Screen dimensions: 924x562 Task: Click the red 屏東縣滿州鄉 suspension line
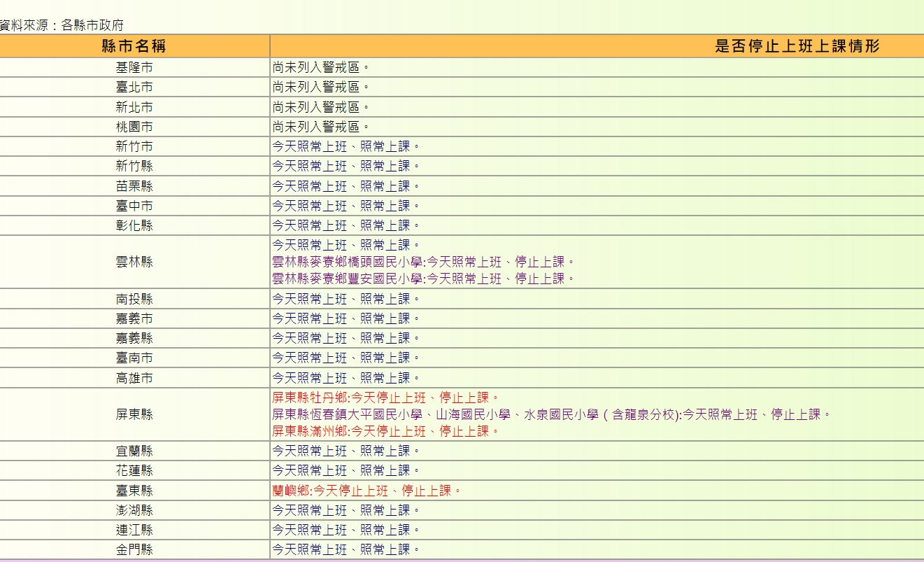385,431
